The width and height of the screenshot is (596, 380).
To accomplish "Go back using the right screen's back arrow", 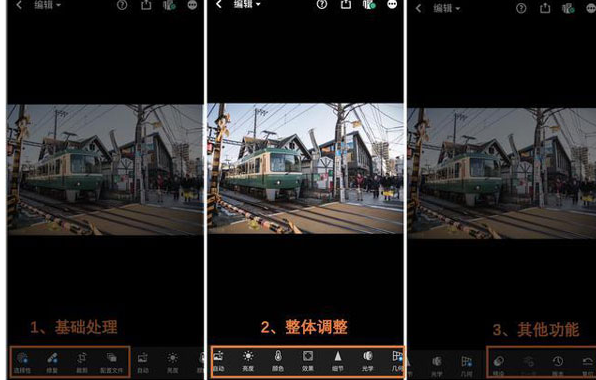I will coord(418,8).
